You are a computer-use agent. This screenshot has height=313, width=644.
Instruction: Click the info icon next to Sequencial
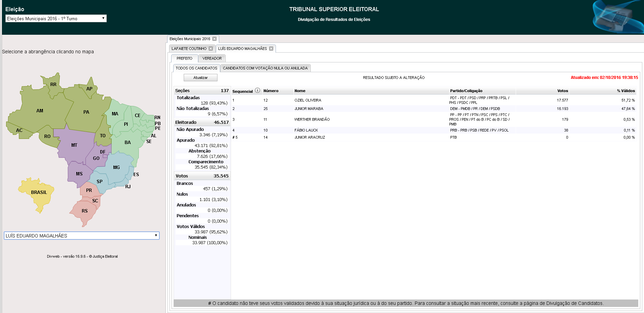[x=257, y=90]
